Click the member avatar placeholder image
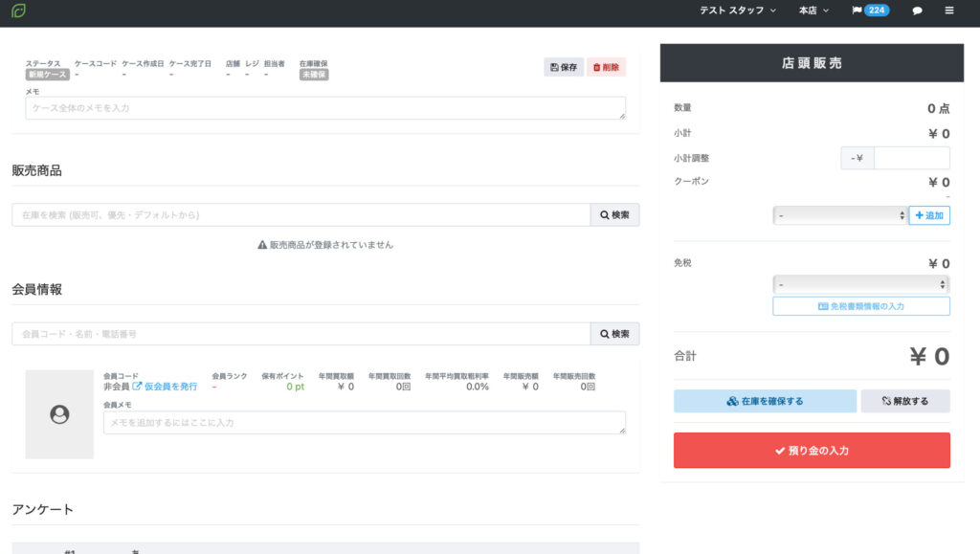 pos(59,414)
